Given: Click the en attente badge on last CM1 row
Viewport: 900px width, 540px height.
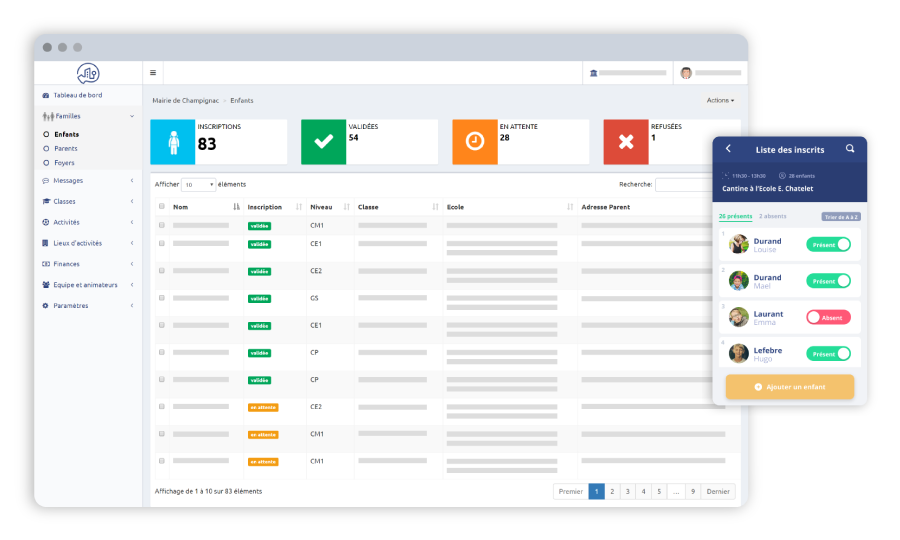Looking at the screenshot, I should click(263, 462).
